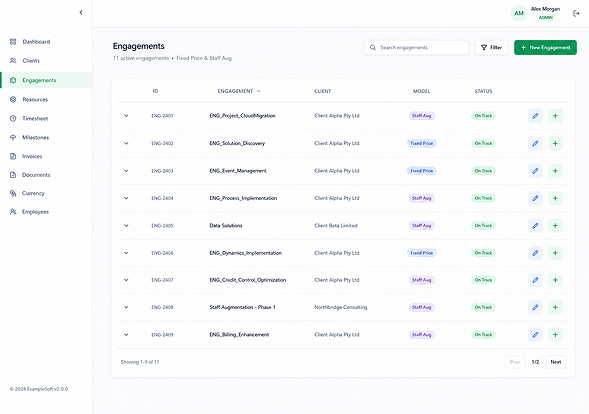Click the Prev pagination button
The width and height of the screenshot is (589, 414).
pos(515,362)
